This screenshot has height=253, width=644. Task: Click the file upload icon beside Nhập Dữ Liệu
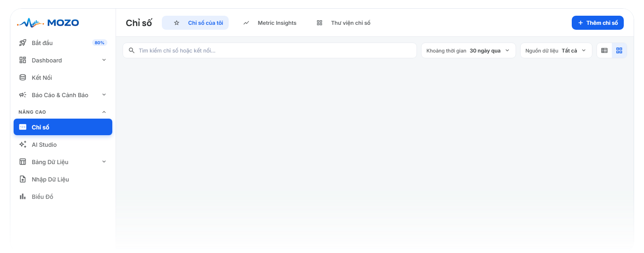click(23, 179)
